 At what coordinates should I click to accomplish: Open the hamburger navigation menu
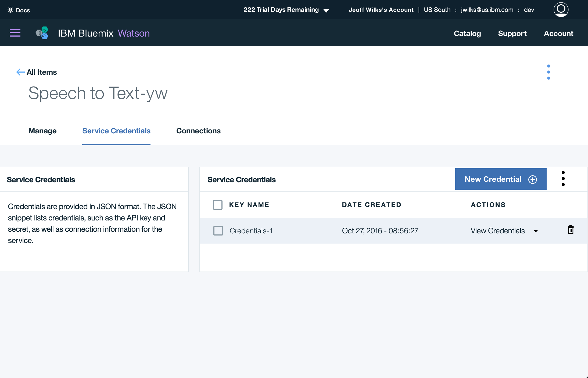point(15,33)
